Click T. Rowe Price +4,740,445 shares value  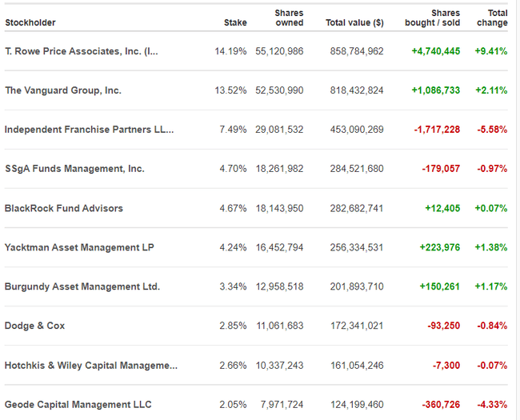[435, 51]
